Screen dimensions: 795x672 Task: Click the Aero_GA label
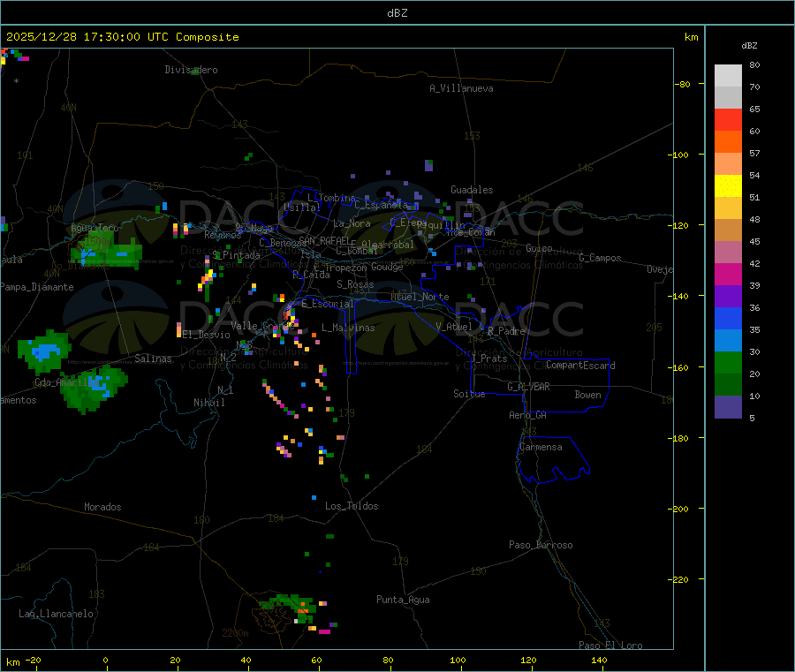(x=528, y=415)
